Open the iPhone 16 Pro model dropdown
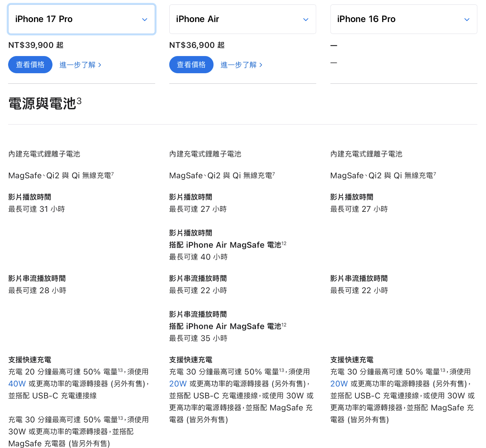This screenshot has width=486, height=448. pos(404,19)
